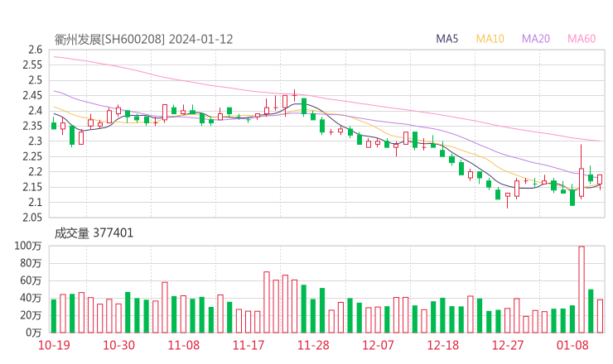
Task: Select the 80万 volume axis label
Action: [x=31, y=263]
